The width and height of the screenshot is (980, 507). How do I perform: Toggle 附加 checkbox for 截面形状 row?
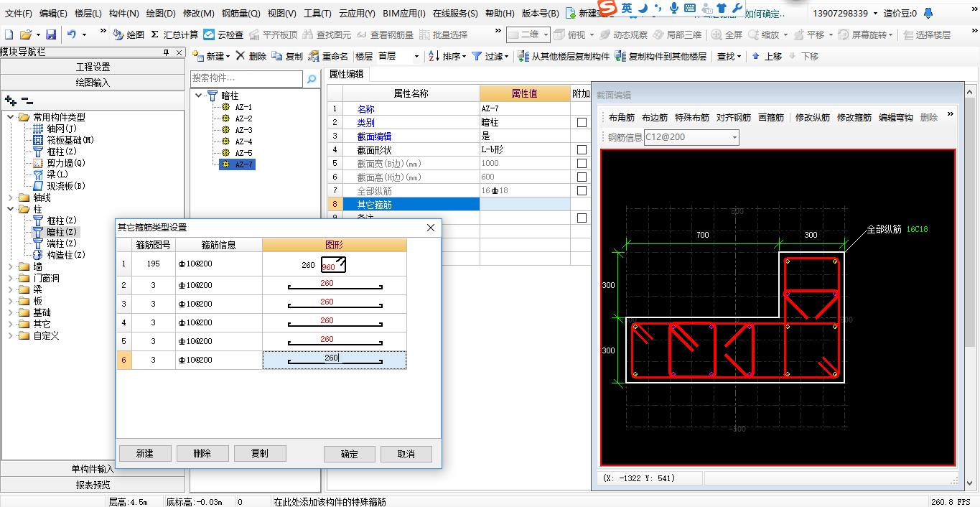(582, 150)
